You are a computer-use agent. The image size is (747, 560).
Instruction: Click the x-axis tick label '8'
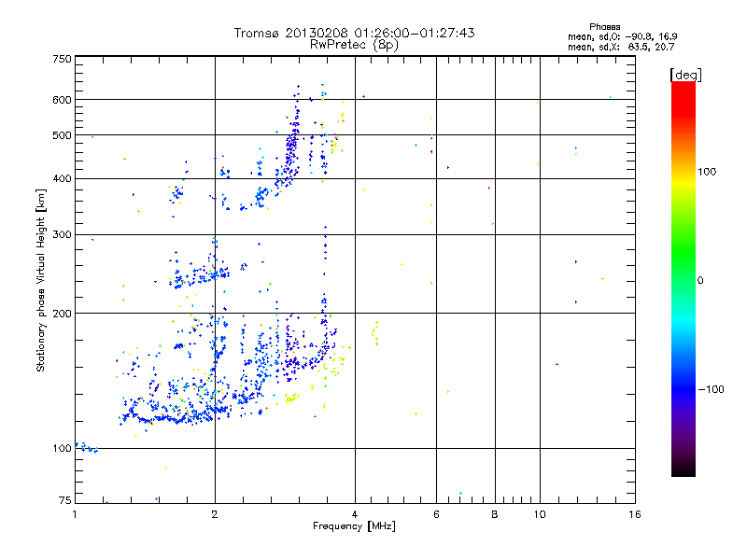pyautogui.click(x=495, y=514)
